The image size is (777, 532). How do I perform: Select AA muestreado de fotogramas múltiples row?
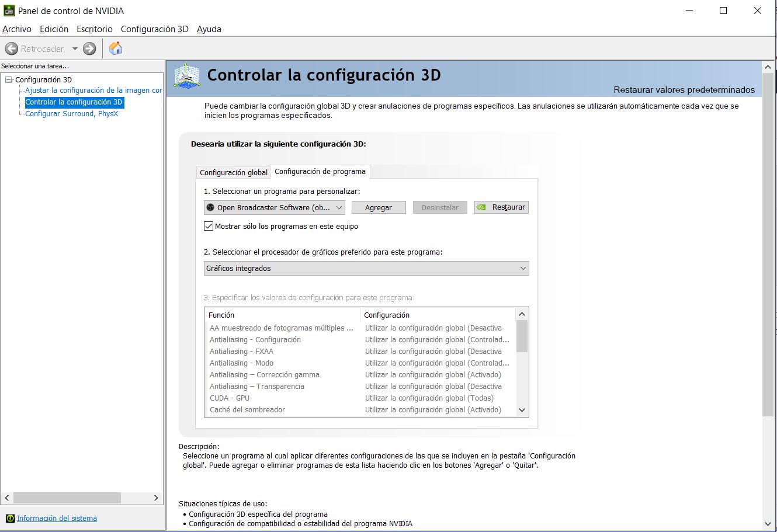[x=360, y=328]
